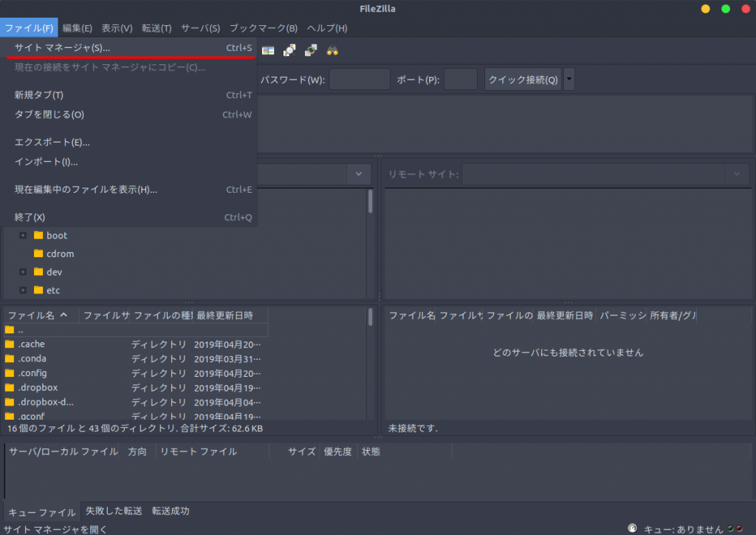Switch to the 転送成功 tab
The height and width of the screenshot is (535, 756).
(171, 511)
